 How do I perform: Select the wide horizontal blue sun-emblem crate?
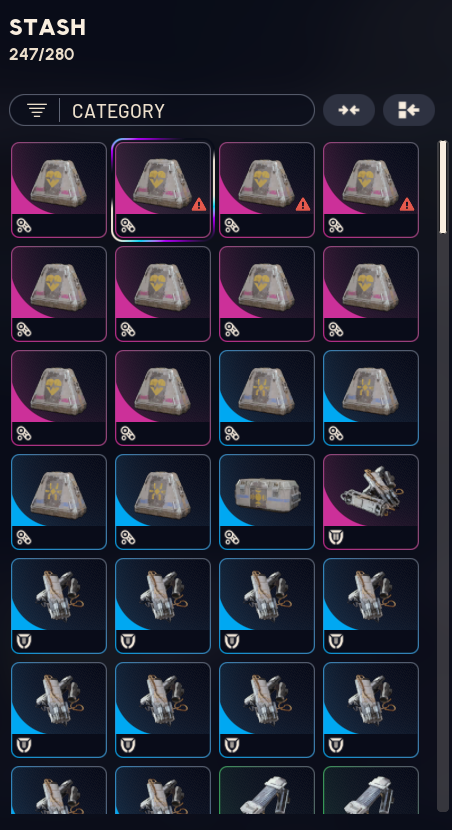point(267,502)
